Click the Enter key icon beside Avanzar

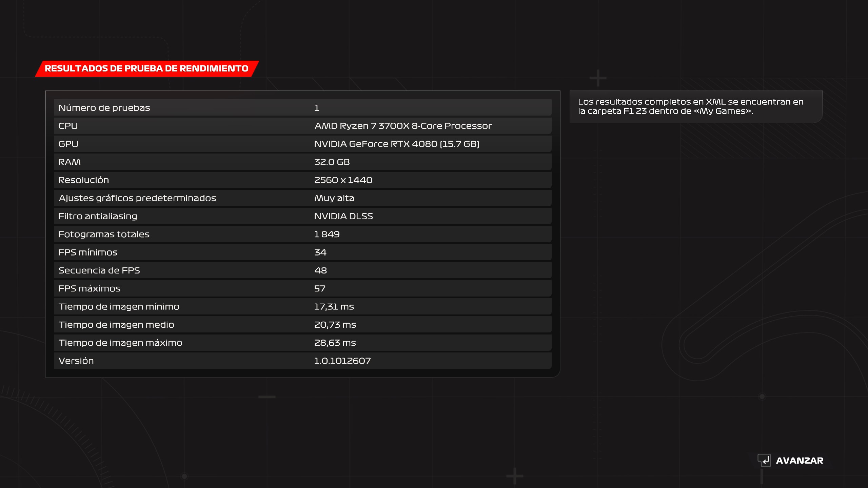tap(764, 460)
